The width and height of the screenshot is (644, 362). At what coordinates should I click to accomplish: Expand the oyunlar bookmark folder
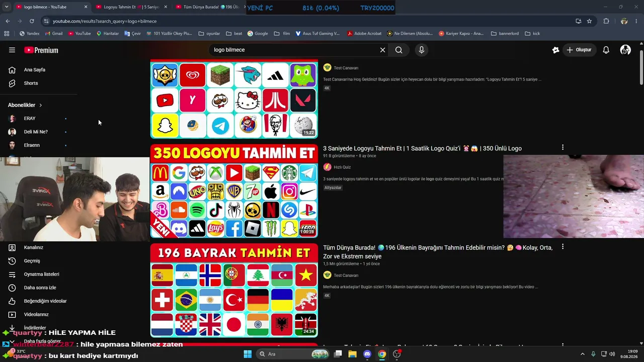[209, 34]
